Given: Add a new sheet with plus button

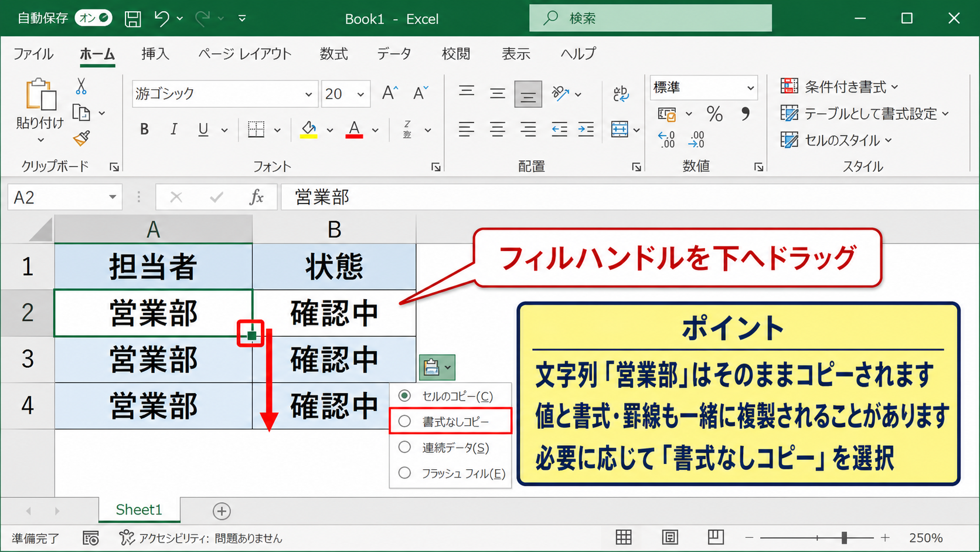Looking at the screenshot, I should (222, 511).
